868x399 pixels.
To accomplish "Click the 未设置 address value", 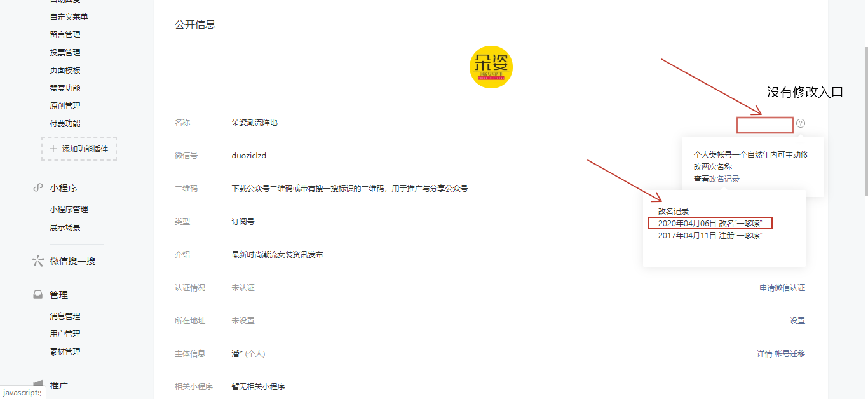I will coord(243,321).
